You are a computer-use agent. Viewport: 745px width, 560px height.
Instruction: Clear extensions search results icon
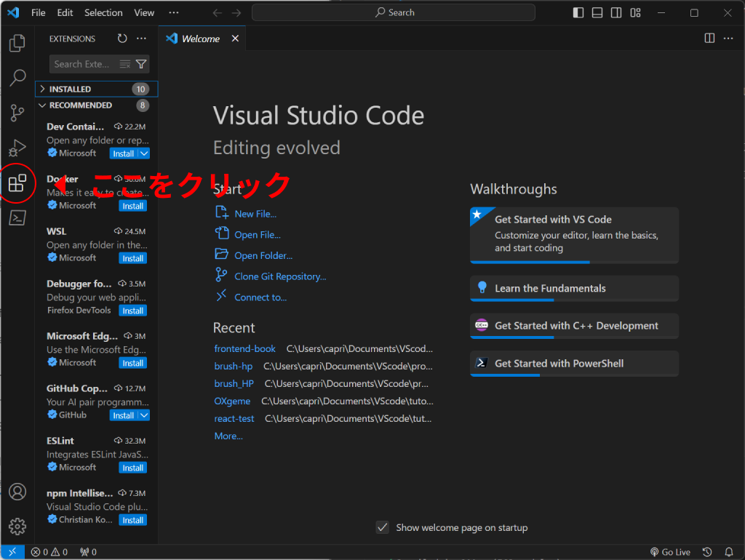125,64
